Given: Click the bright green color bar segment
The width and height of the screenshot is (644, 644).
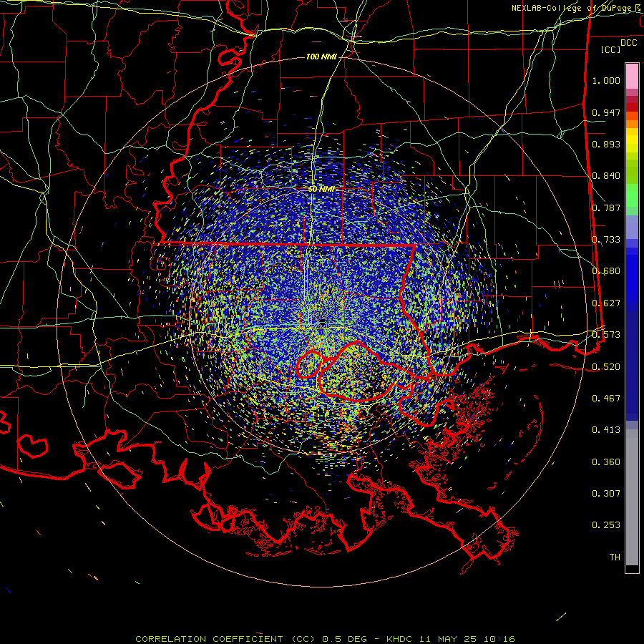Looking at the screenshot, I should pyautogui.click(x=632, y=195).
